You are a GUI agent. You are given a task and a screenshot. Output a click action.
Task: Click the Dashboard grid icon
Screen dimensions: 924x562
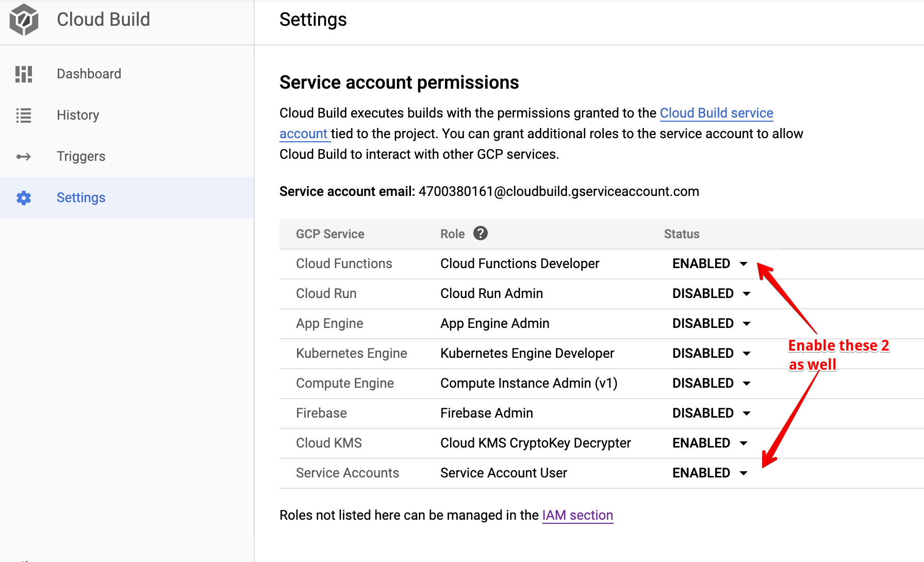[24, 74]
